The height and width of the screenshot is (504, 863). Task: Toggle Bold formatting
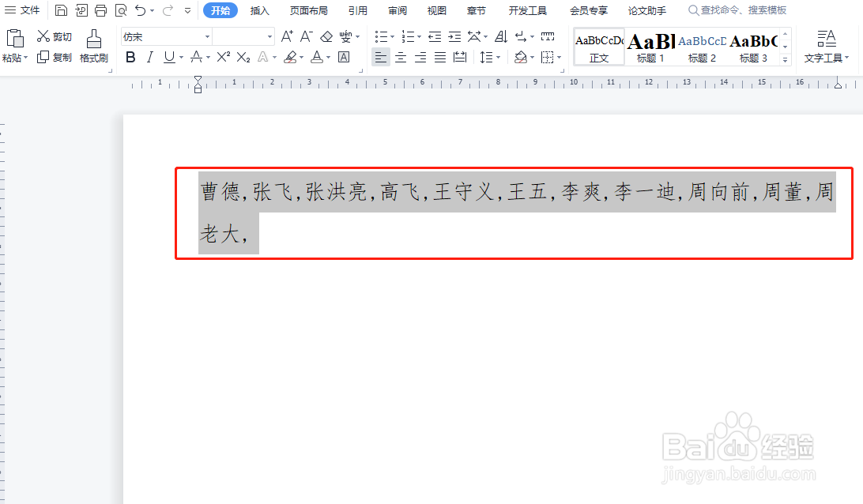coord(130,57)
